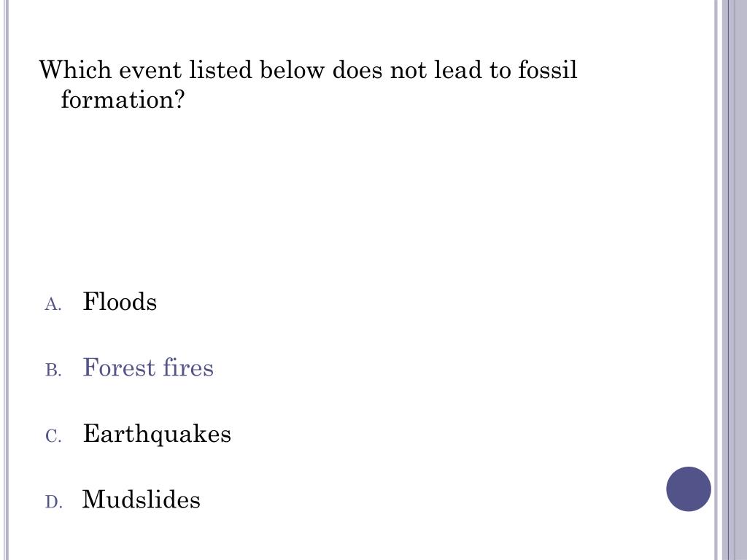The image size is (747, 560).
Task: Pick the Earthquakes answer option
Action: click(x=157, y=434)
